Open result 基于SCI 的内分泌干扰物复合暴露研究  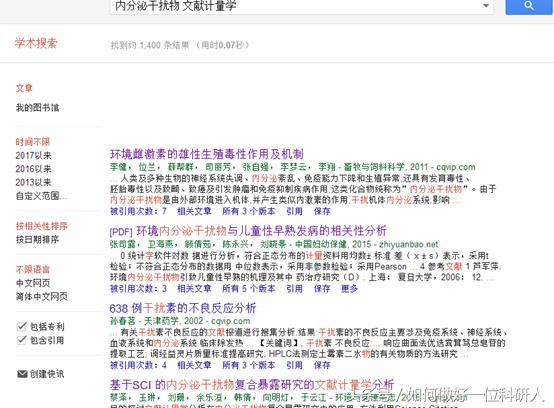(x=252, y=385)
